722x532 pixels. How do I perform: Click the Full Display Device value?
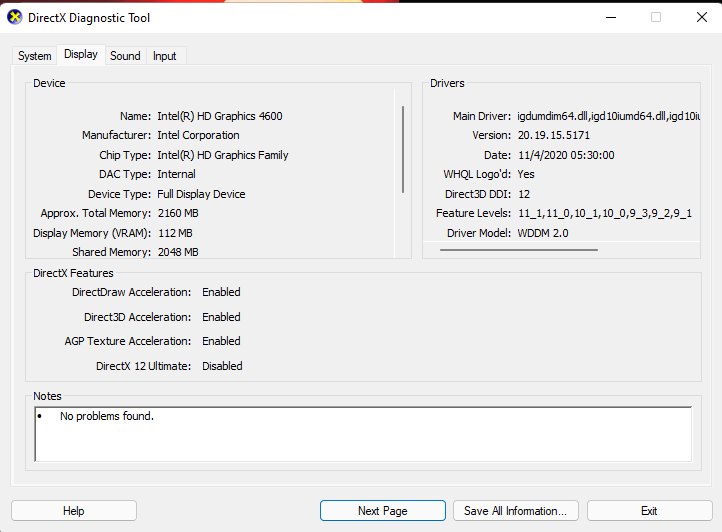201,194
